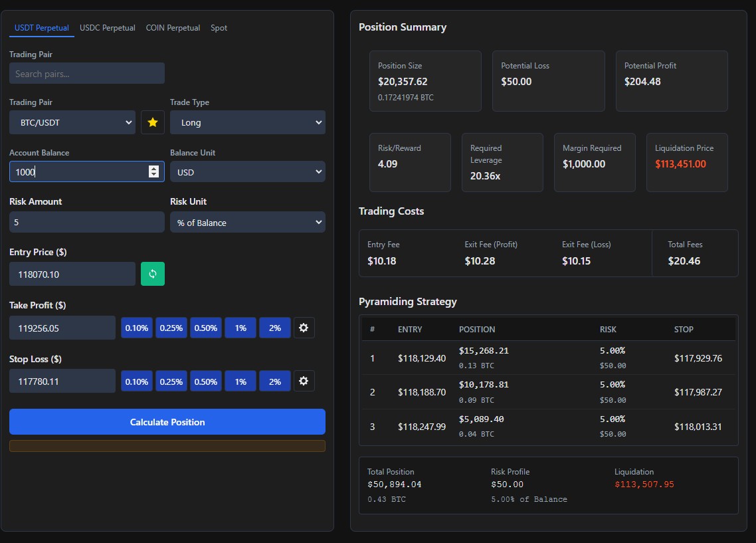This screenshot has width=756, height=543.
Task: Click the Required Leverage 20.36x value
Action: pos(486,176)
